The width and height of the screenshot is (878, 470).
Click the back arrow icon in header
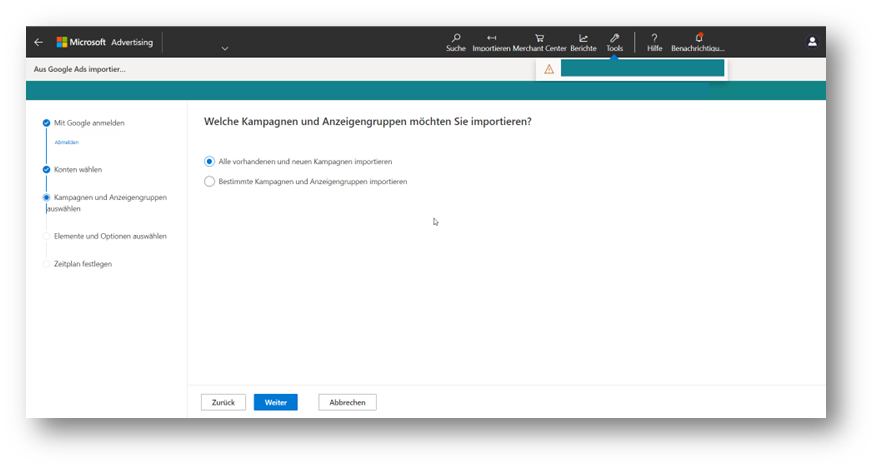(38, 42)
